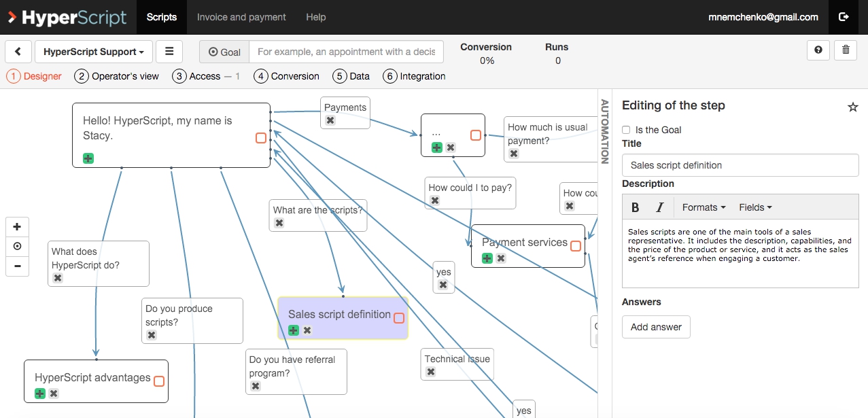
Task: Remove the Technical issue answer
Action: pos(431,372)
